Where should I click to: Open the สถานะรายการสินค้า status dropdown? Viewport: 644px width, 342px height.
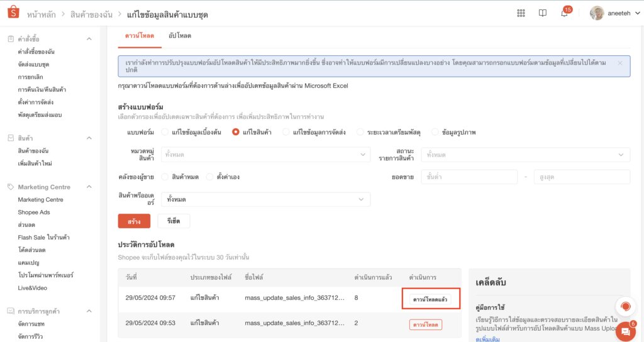(526, 155)
